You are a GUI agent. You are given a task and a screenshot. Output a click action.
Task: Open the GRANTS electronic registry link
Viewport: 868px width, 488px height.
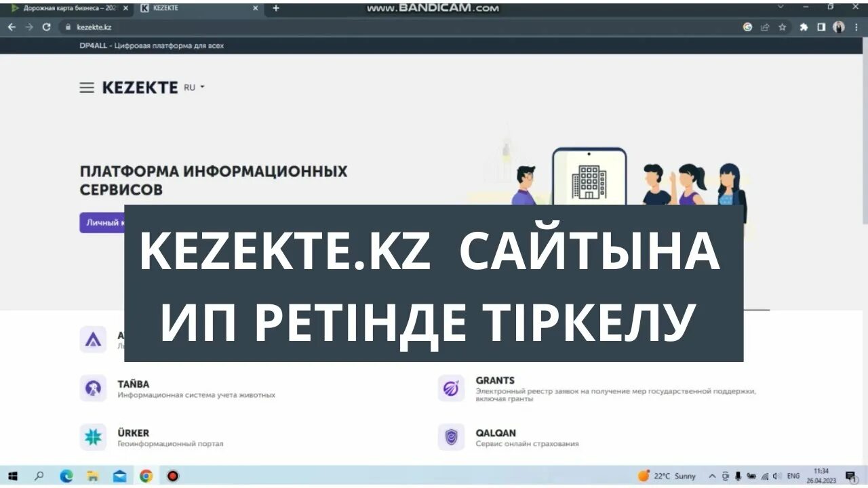click(616, 389)
